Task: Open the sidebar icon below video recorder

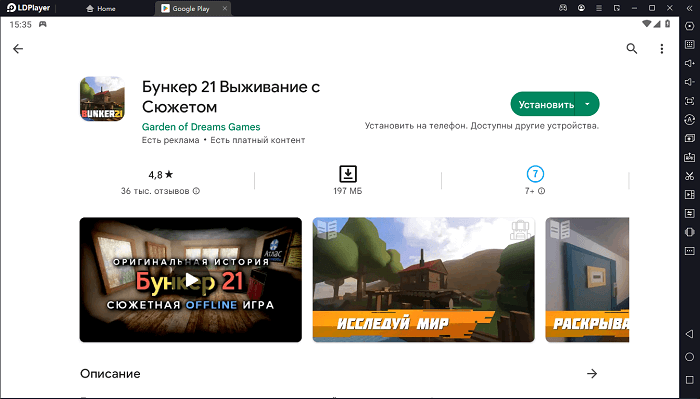Action: [689, 213]
